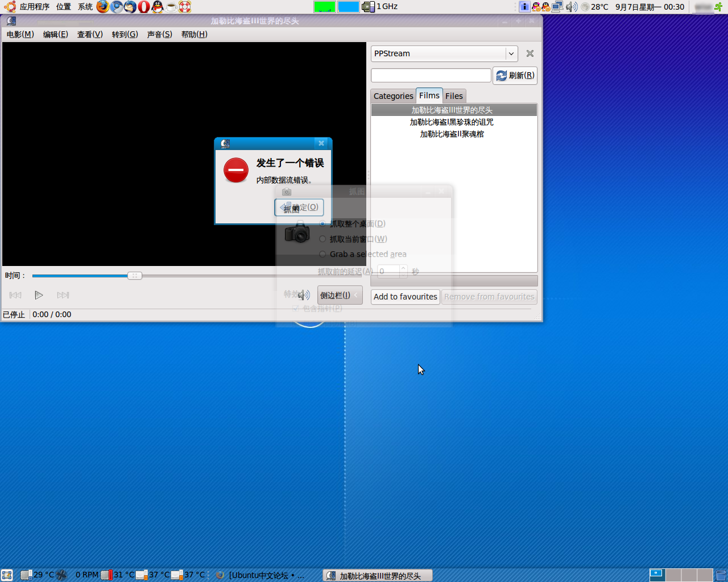This screenshot has width=728, height=582.
Task: Switch to the Films tab
Action: (429, 95)
